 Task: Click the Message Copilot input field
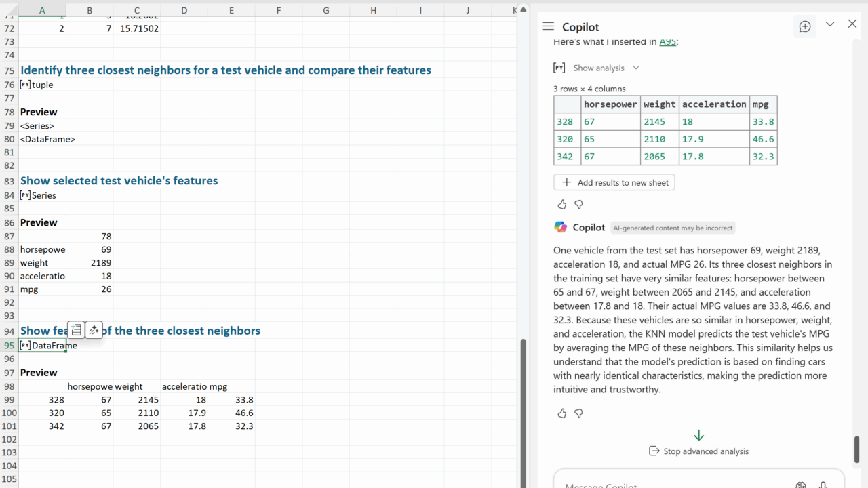pos(671,484)
